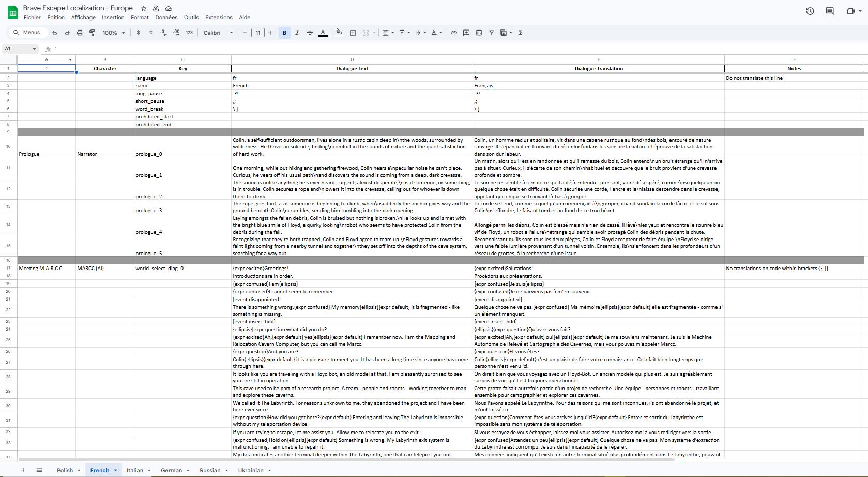Check the cloud save status icon
The width and height of the screenshot is (868, 477).
tap(169, 8)
